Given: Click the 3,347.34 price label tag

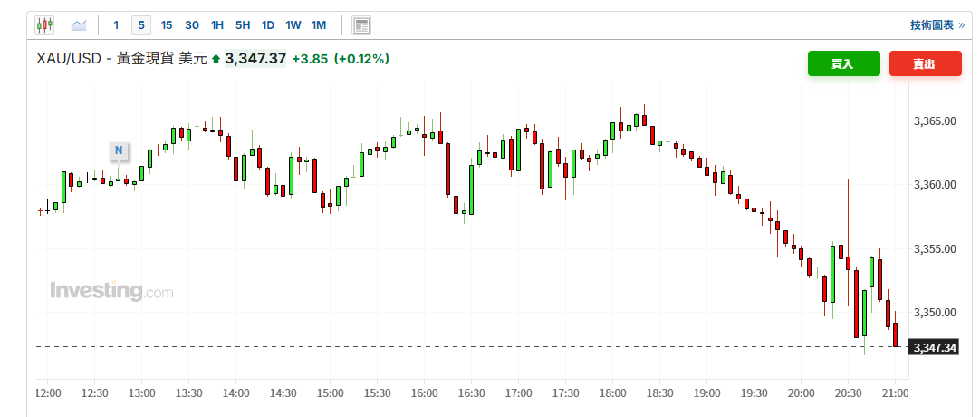Looking at the screenshot, I should 935,347.
